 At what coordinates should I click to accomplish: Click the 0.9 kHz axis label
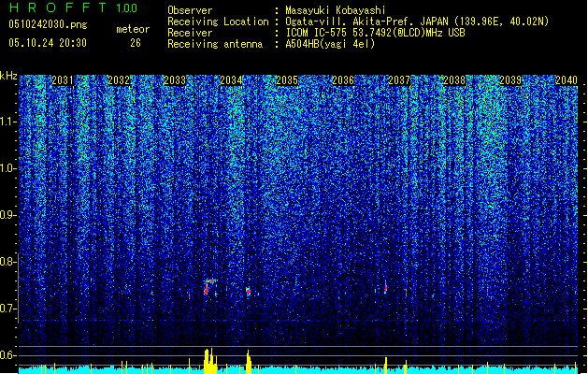pyautogui.click(x=8, y=215)
